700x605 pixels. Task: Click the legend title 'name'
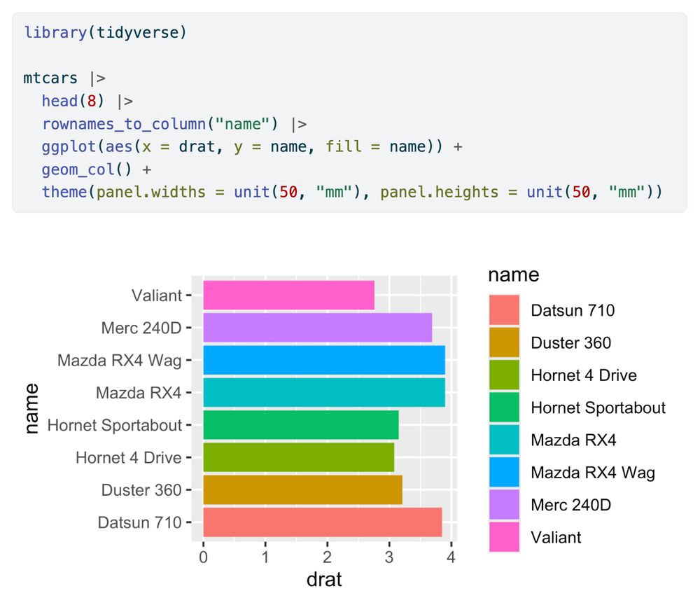513,274
